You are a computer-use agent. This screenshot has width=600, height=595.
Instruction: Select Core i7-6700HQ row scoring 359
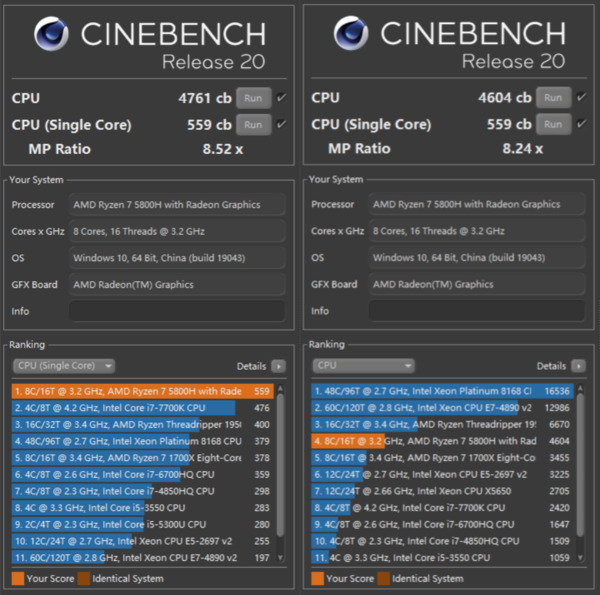[142, 474]
